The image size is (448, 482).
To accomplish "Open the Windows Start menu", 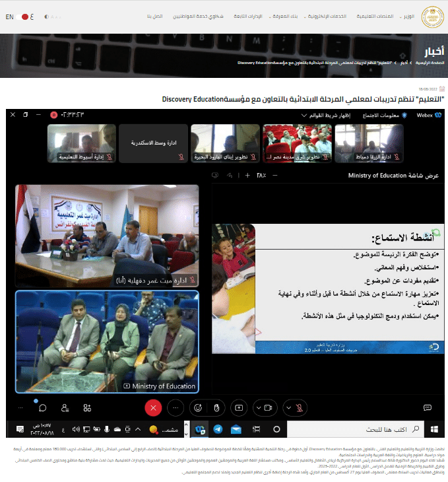I will pyautogui.click(x=434, y=429).
